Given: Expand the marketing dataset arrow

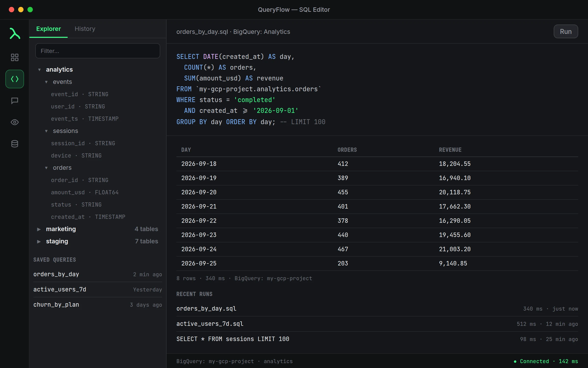Looking at the screenshot, I should [x=39, y=229].
